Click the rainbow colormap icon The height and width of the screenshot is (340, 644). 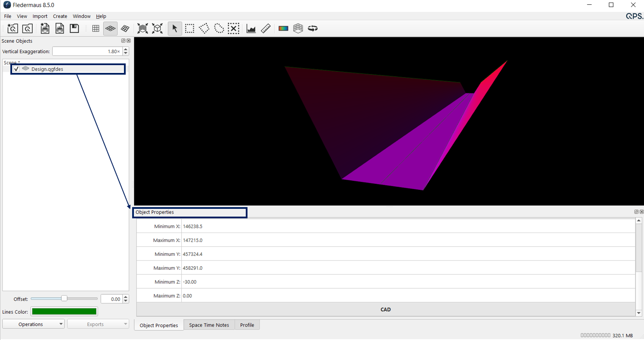pos(283,28)
